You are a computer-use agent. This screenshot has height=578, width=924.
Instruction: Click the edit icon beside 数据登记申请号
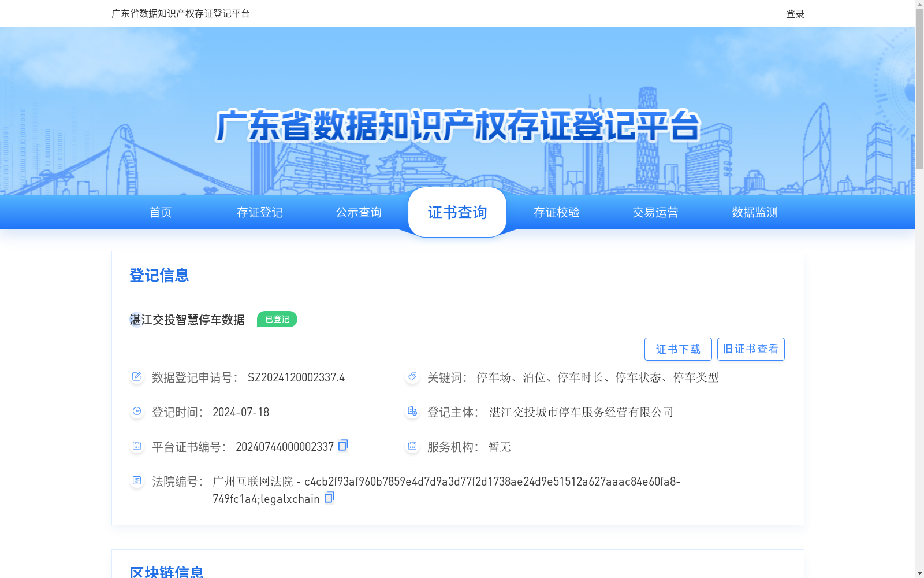[137, 377]
